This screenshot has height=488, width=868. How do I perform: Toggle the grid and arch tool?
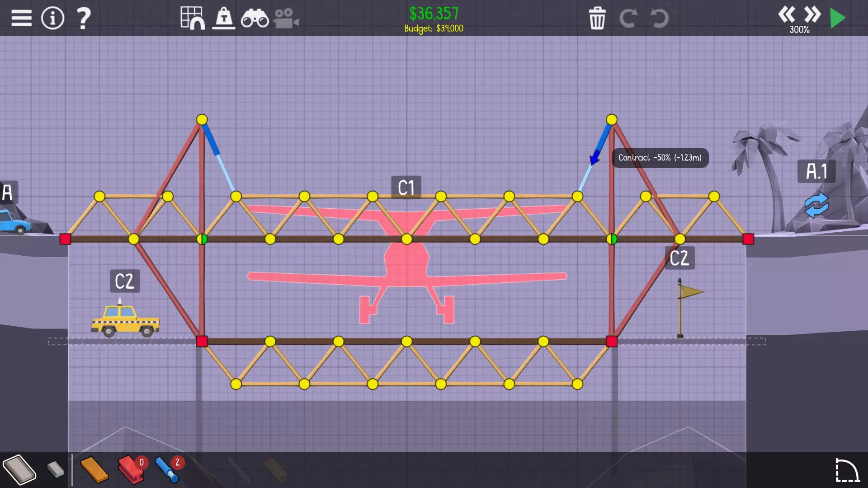192,18
